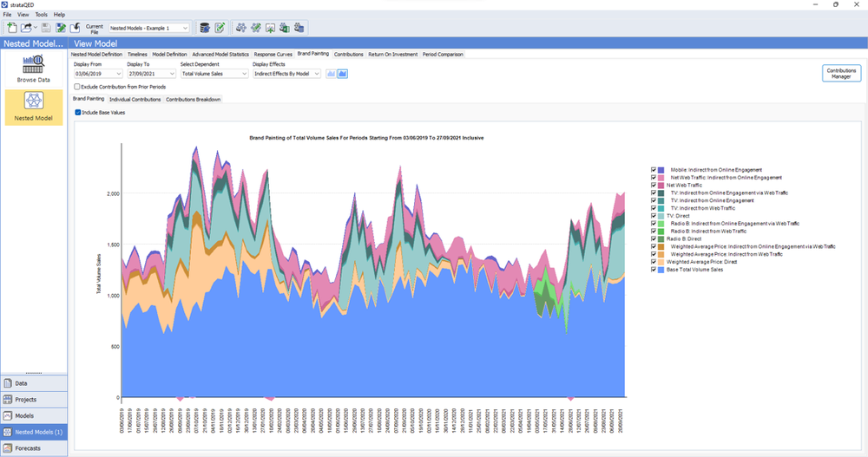868x457 pixels.
Task: Click the sidebar splitter grip dots
Action: 34,373
